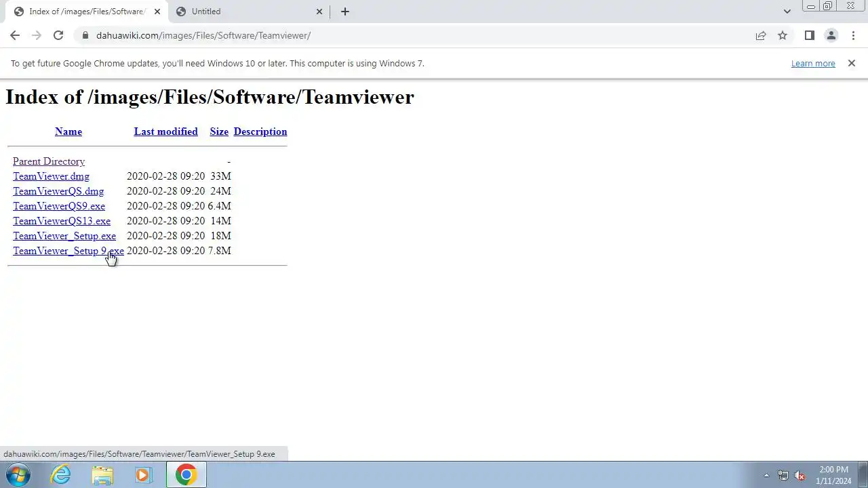Go back to the previous page

(x=15, y=35)
